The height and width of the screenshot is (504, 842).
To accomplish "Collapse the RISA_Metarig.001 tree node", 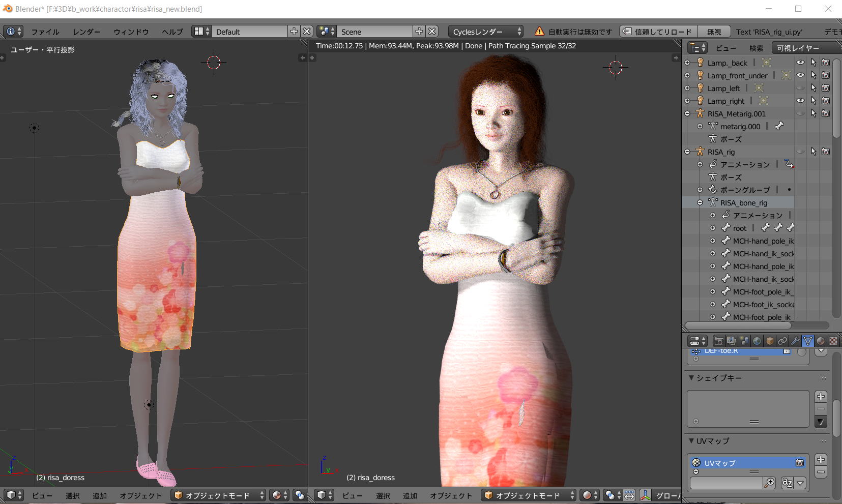I will point(687,114).
